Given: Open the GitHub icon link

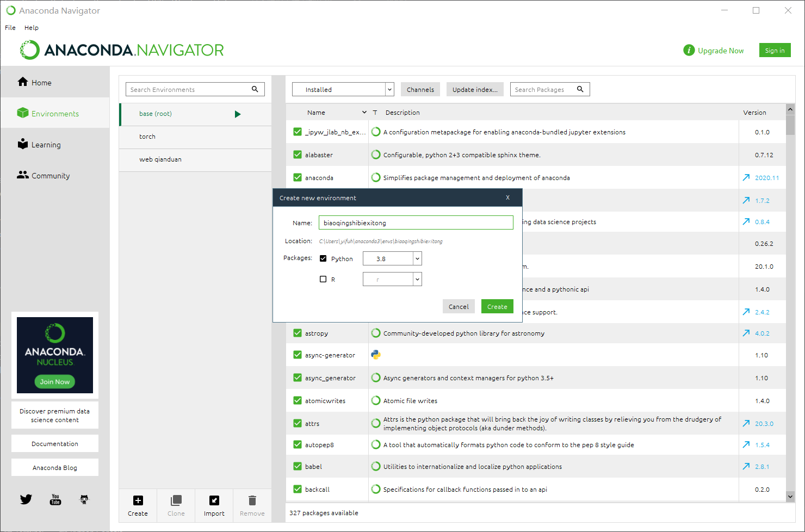Looking at the screenshot, I should (x=84, y=499).
